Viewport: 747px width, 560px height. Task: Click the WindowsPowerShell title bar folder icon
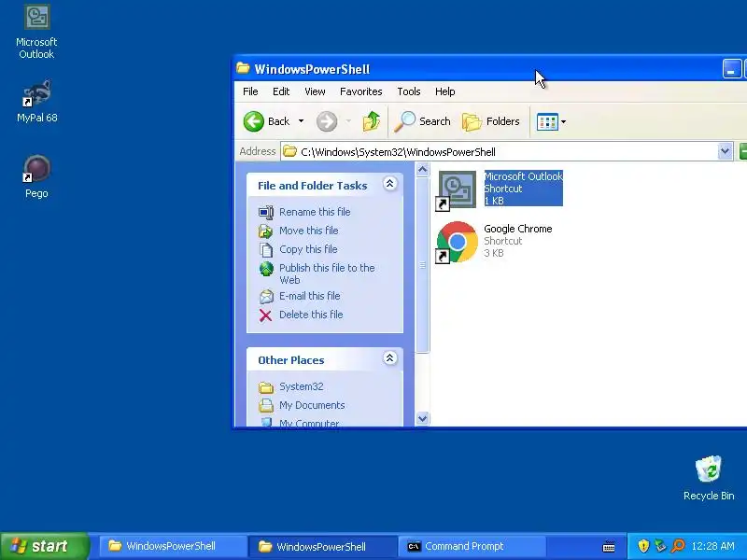pyautogui.click(x=243, y=68)
